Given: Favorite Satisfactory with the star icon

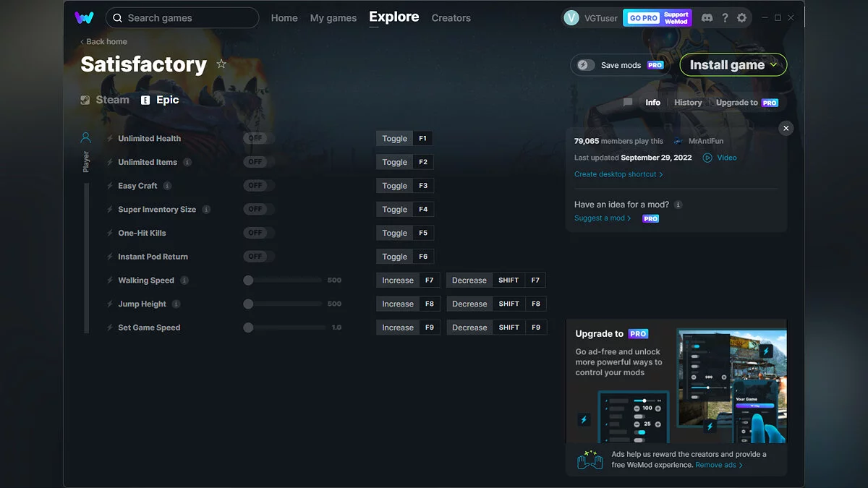Looking at the screenshot, I should (221, 64).
